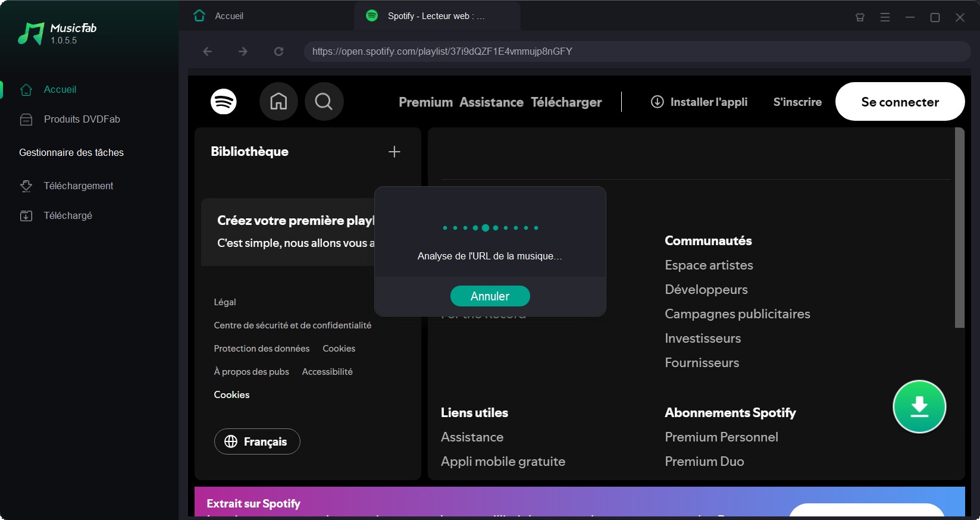Open Campagnes publicitaires link

(x=737, y=314)
